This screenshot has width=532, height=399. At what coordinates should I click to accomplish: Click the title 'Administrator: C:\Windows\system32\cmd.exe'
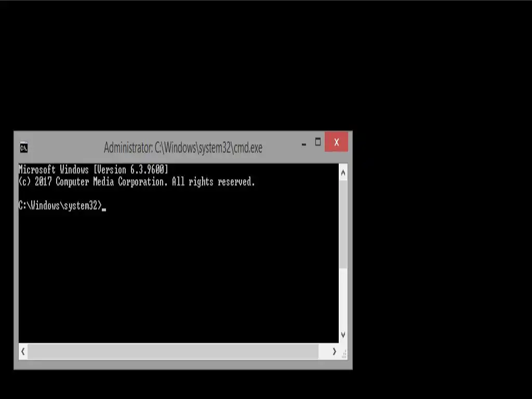[183, 148]
